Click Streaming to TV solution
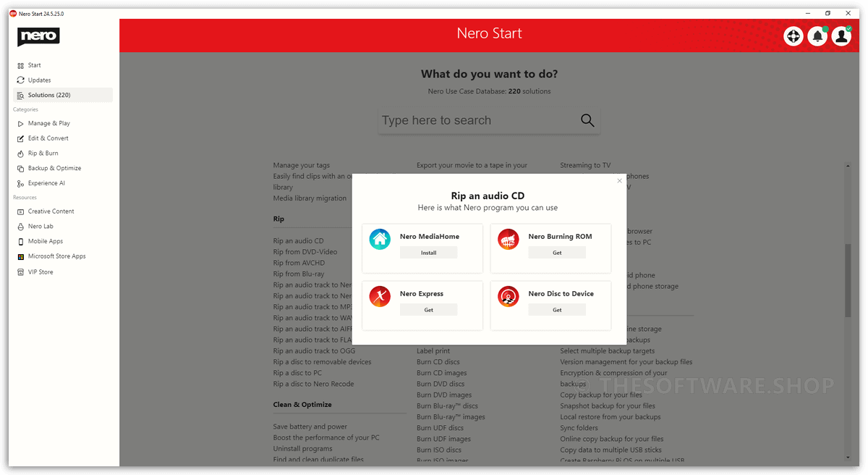 pyautogui.click(x=585, y=166)
